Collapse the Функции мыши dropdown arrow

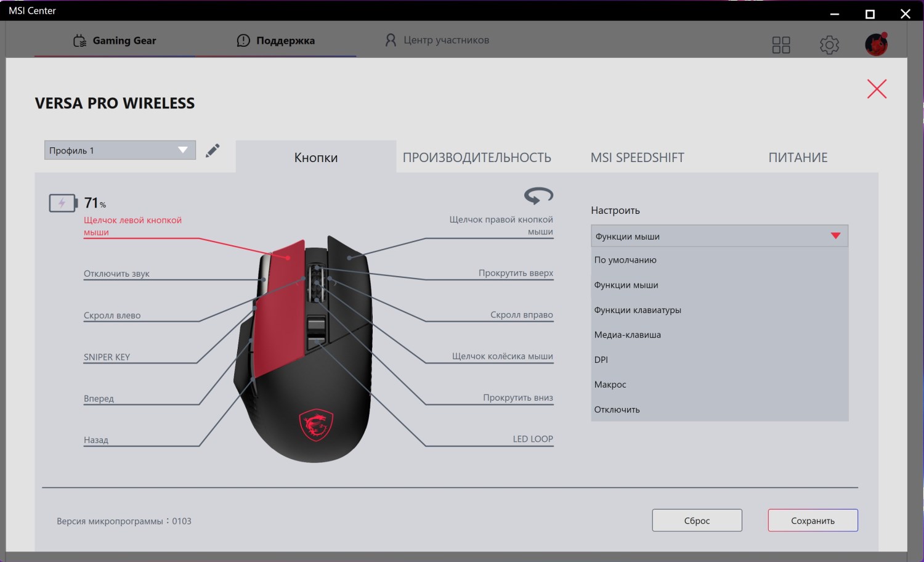tap(835, 236)
